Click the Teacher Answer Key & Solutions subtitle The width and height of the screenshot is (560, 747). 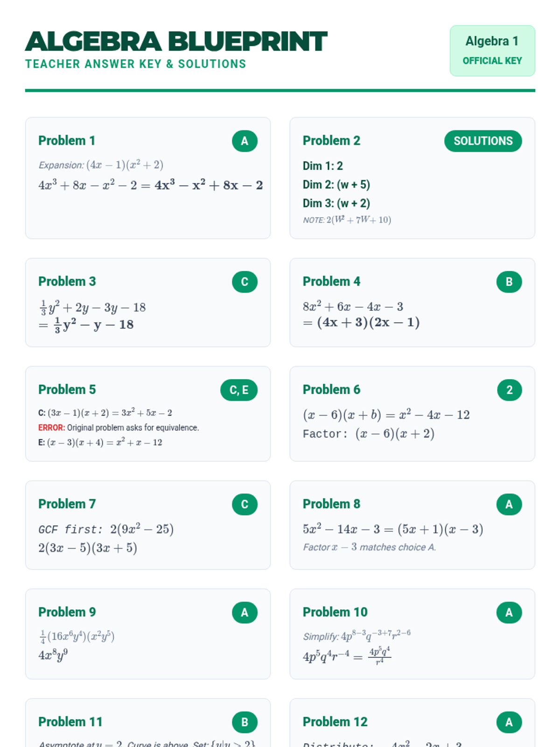coord(135,64)
